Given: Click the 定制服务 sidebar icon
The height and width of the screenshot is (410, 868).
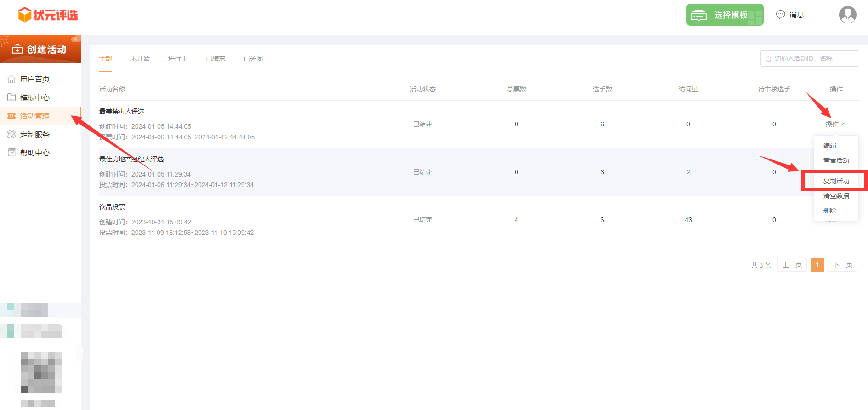Looking at the screenshot, I should pos(11,134).
